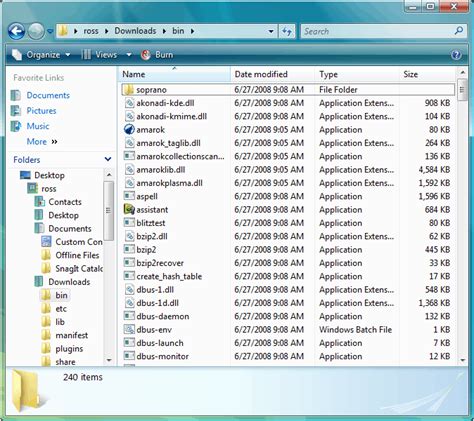Collapse the Folders pane chevron

(108, 159)
